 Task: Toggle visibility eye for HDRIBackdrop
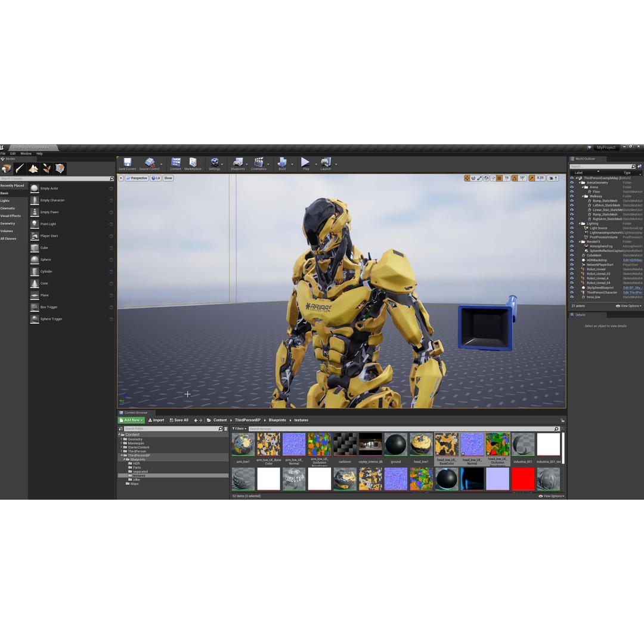(572, 260)
